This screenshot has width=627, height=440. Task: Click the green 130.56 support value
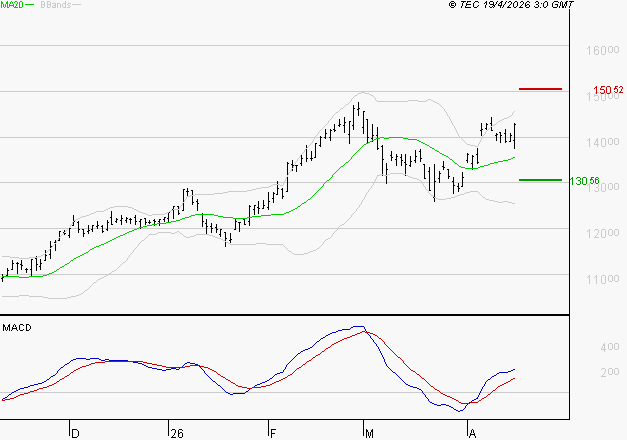click(585, 181)
